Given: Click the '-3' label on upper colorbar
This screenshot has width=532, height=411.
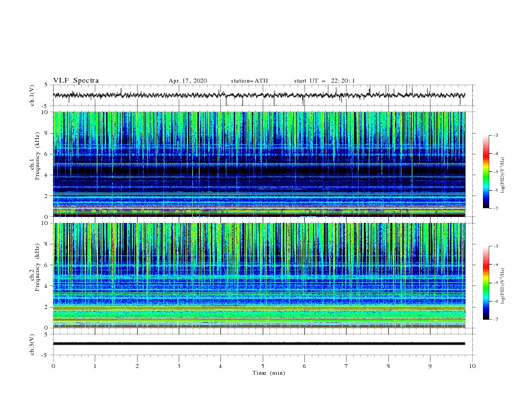Looking at the screenshot, I should (496, 135).
